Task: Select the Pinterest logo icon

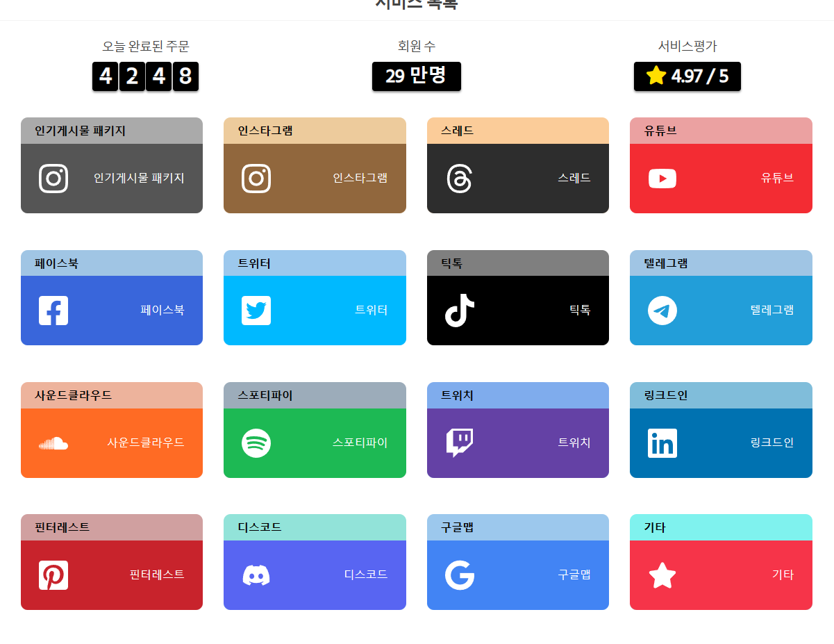Action: pos(53,575)
